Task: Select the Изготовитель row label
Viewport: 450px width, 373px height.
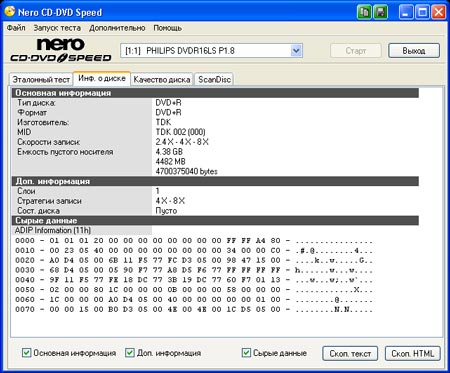Action: (x=43, y=122)
